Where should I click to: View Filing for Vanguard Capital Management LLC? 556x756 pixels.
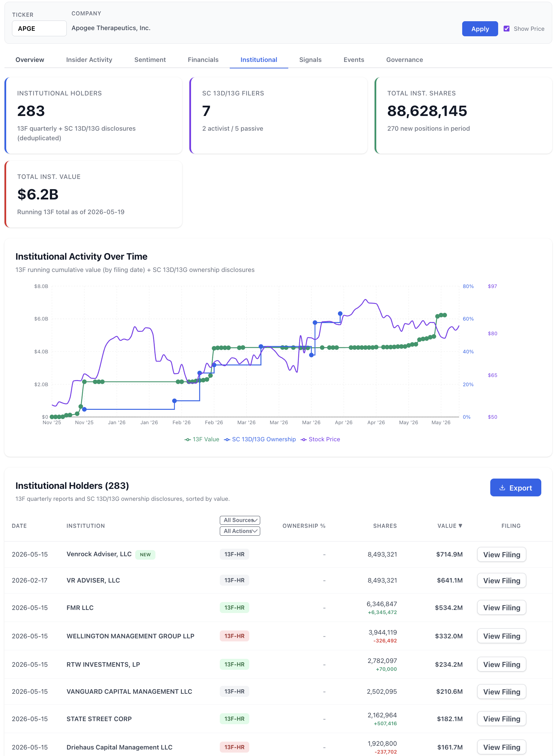tap(502, 692)
